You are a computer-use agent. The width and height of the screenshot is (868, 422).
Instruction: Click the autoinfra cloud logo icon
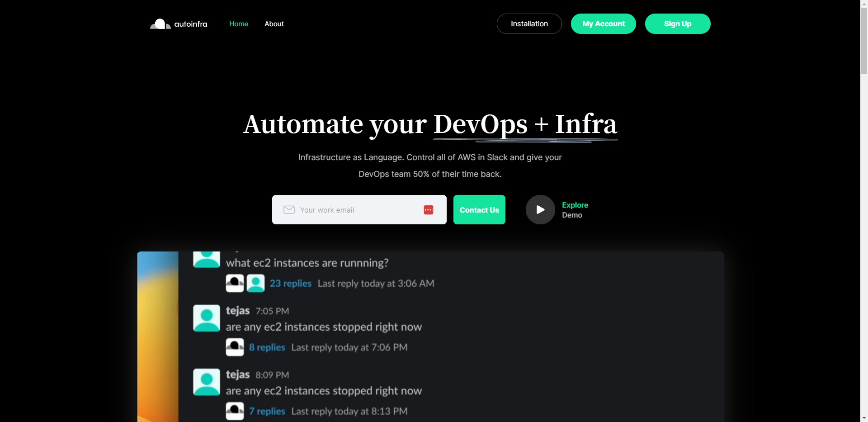tap(160, 24)
